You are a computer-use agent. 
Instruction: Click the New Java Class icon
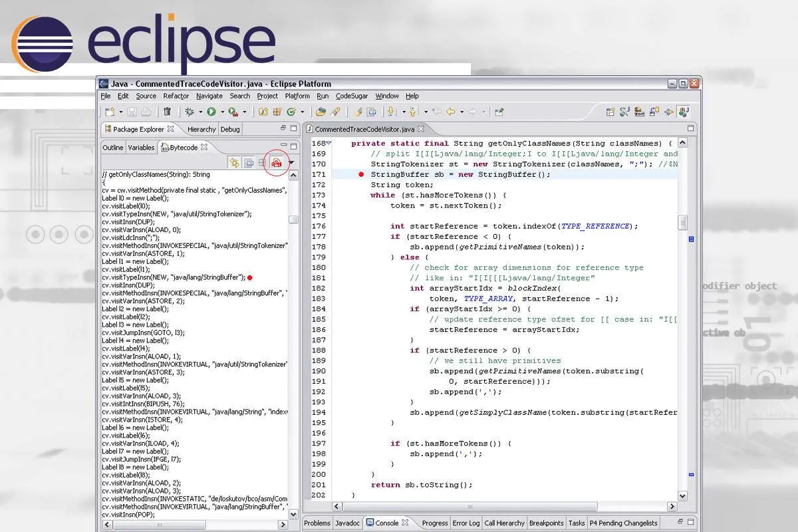[290, 112]
